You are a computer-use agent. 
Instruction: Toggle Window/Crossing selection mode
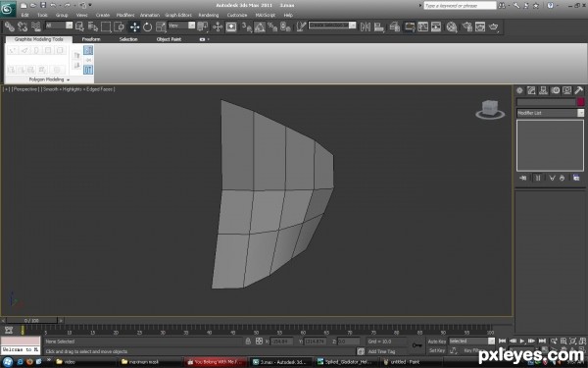119,26
